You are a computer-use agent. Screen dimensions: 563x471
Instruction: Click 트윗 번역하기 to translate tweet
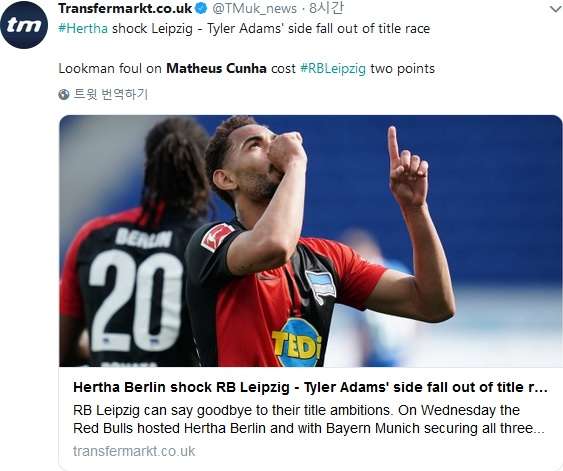[111, 94]
